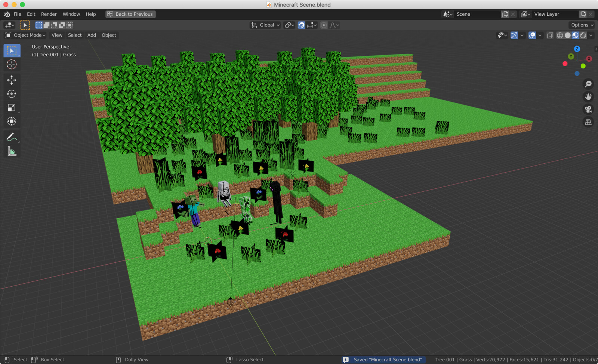Select the Measure ruler tool
598x364 pixels.
click(x=12, y=151)
